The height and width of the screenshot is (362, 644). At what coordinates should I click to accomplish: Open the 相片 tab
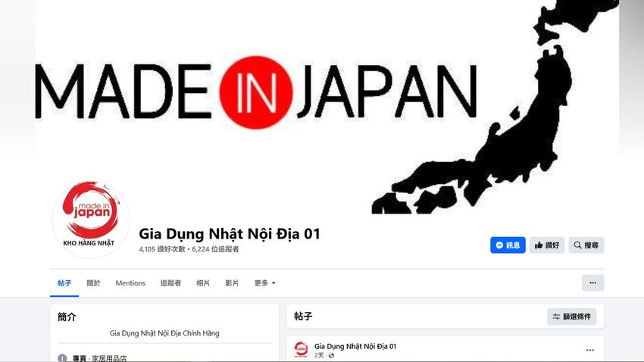(x=203, y=282)
